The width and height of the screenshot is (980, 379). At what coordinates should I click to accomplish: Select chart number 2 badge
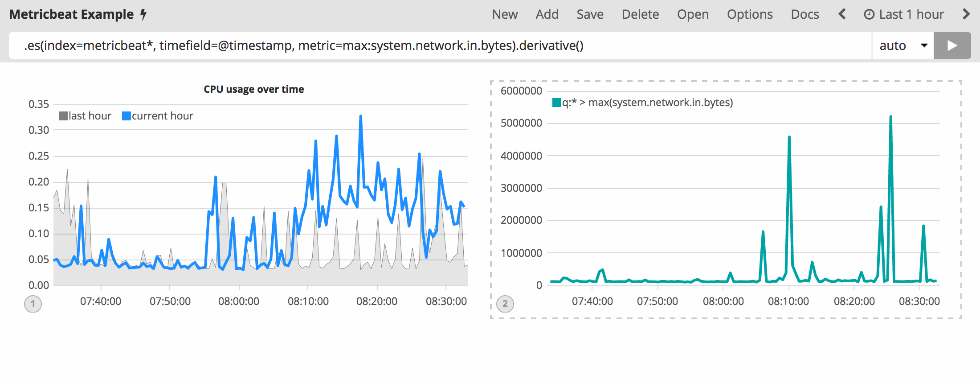point(505,304)
